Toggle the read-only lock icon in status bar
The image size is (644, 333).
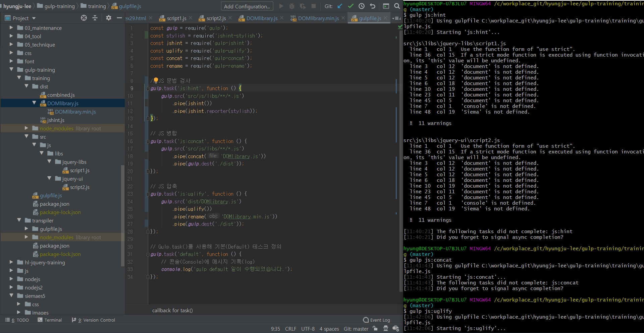375,329
